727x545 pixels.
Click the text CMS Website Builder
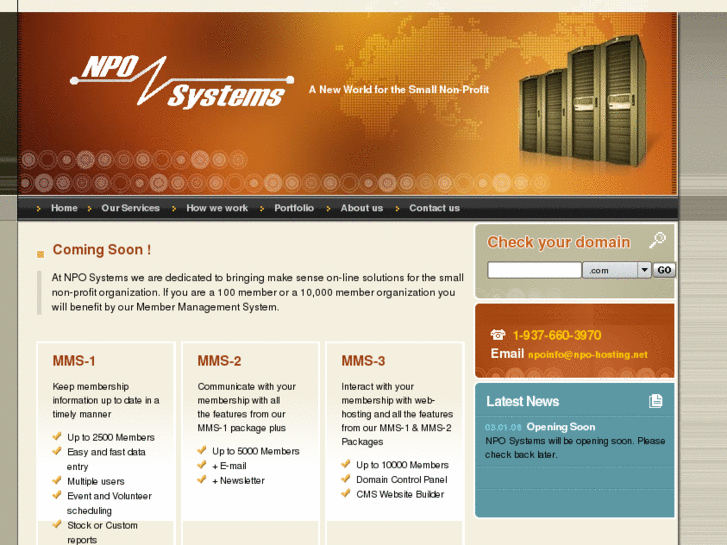(x=400, y=494)
